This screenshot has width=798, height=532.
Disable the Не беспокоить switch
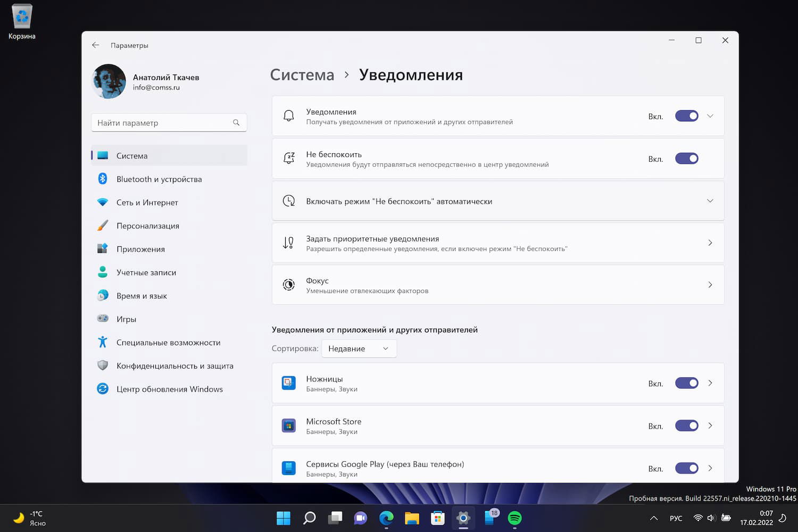tap(687, 159)
